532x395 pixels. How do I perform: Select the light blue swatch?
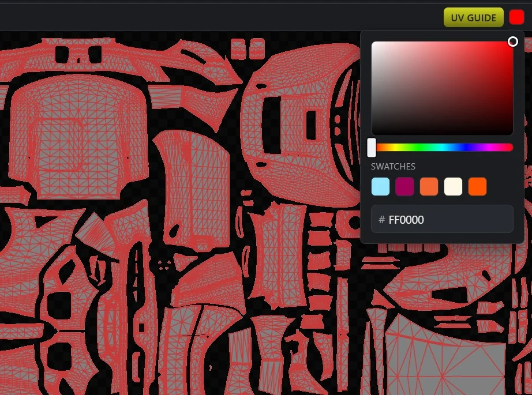380,186
